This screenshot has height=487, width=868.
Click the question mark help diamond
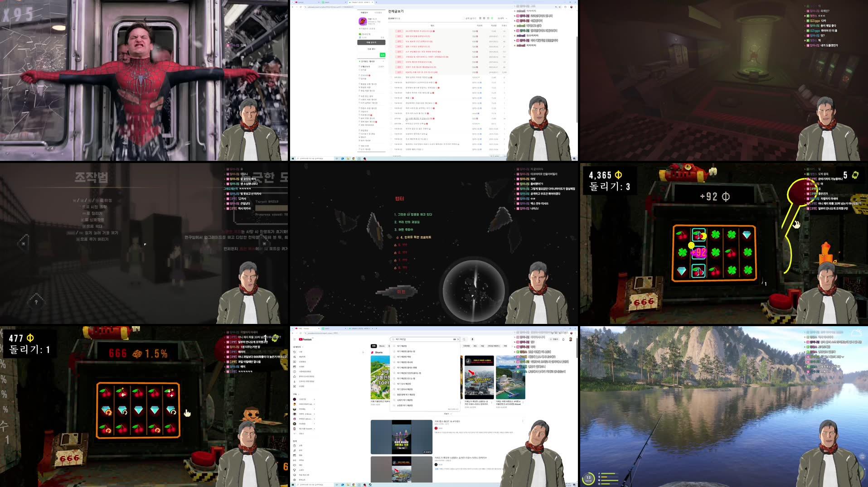click(x=36, y=302)
